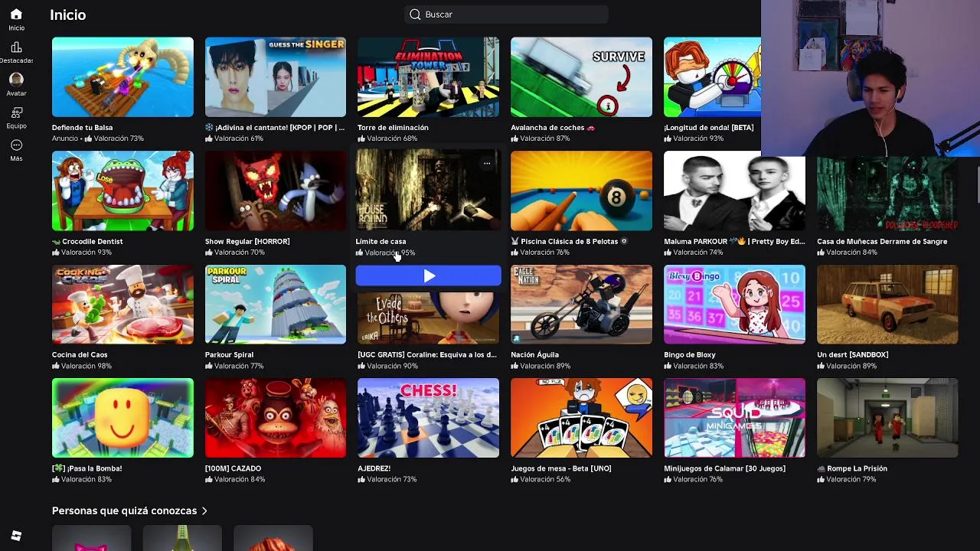Click thumbs-up icon under Nación Águila

514,366
